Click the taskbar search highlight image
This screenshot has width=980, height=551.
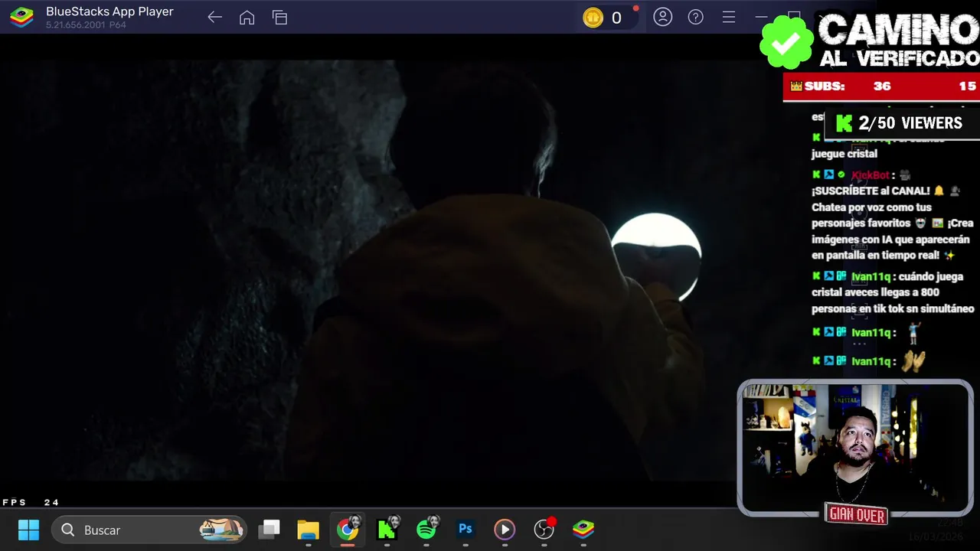pyautogui.click(x=221, y=529)
